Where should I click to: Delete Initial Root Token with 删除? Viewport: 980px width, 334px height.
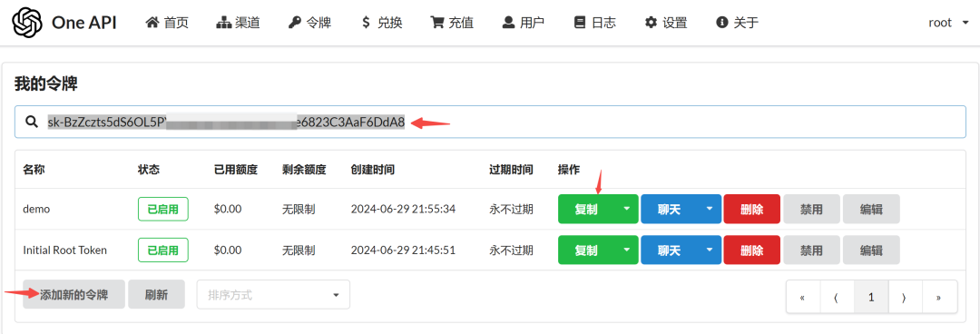pyautogui.click(x=752, y=250)
